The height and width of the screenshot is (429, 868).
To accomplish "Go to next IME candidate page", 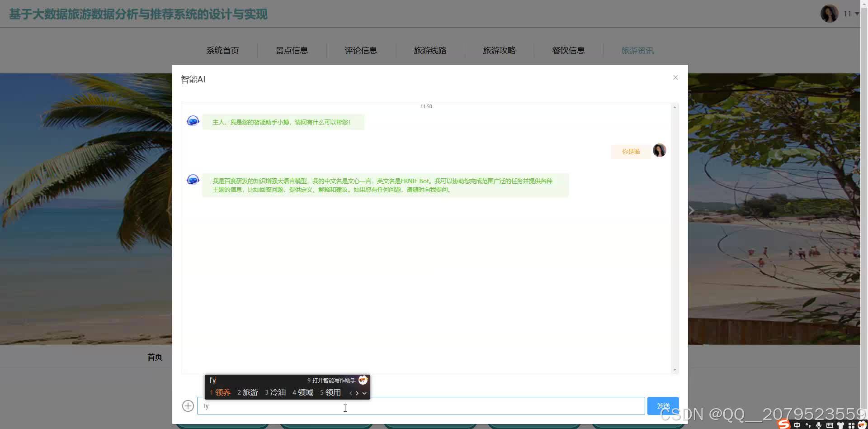I will 357,393.
